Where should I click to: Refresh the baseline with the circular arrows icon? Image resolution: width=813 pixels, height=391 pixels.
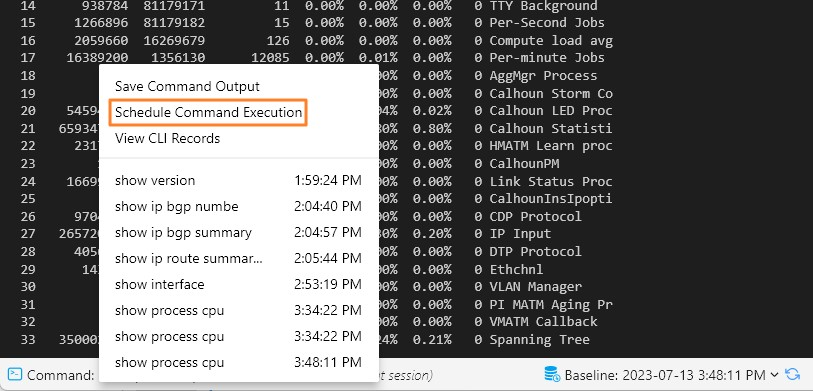coord(793,374)
